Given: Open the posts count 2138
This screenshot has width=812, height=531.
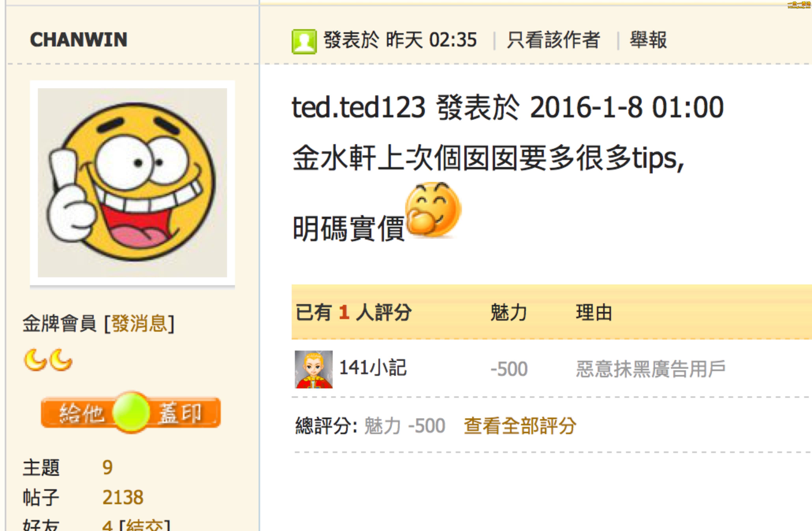Looking at the screenshot, I should 123,497.
